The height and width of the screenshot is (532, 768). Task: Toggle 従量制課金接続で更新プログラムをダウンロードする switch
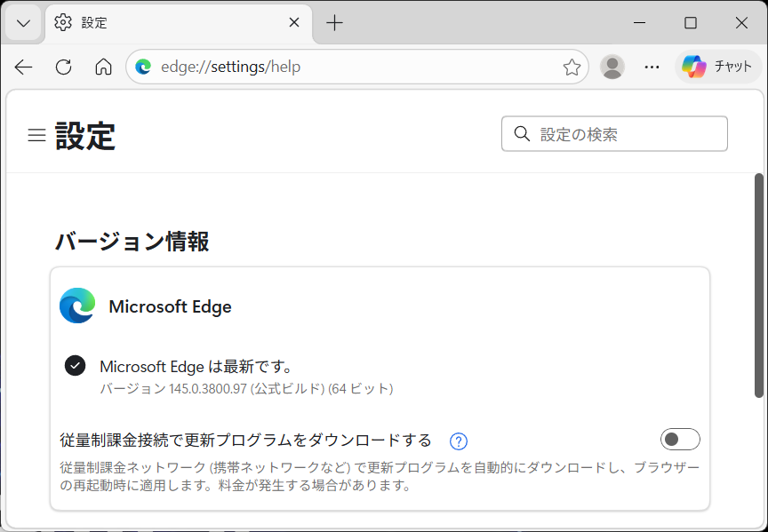coord(680,439)
